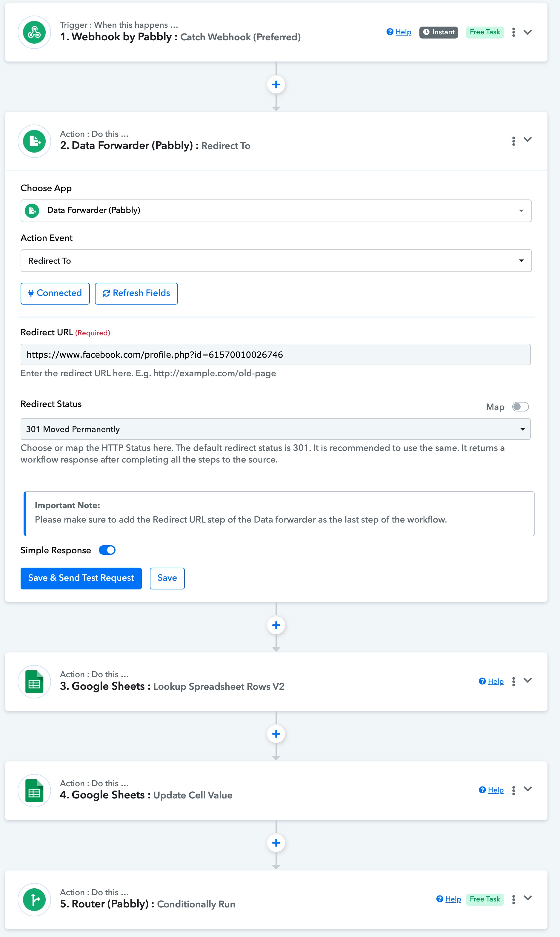Viewport: 560px width, 937px height.
Task: Collapse the Data Forwarder step
Action: coord(527,140)
